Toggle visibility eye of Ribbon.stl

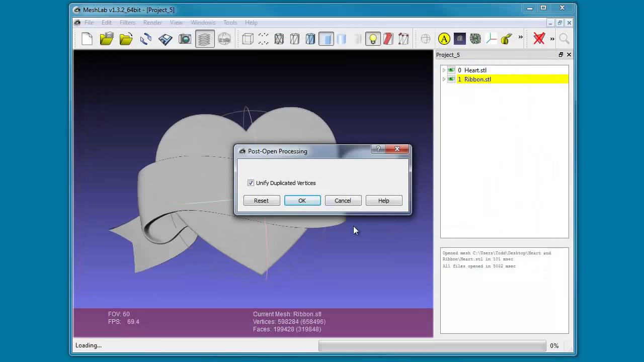[x=451, y=79]
